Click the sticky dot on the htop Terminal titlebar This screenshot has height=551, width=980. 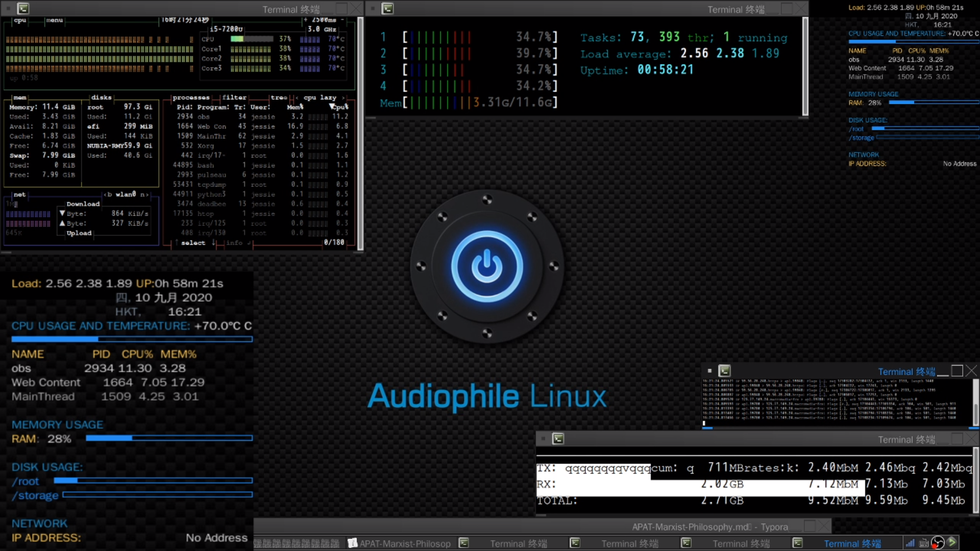[373, 9]
